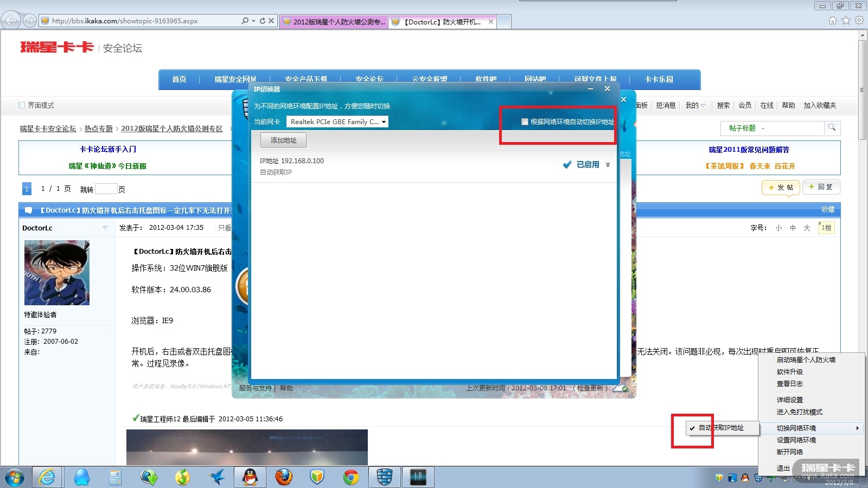Open the Rising firewall taskbar icon
This screenshot has height=488, width=868.
coord(385,477)
